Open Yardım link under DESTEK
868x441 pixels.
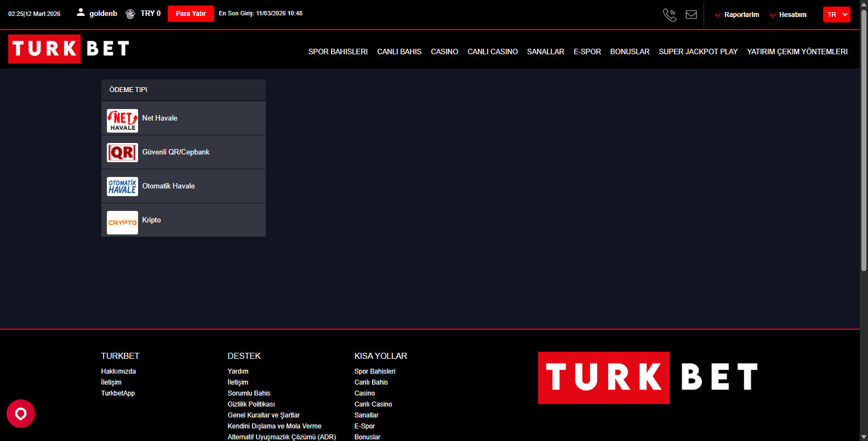238,371
